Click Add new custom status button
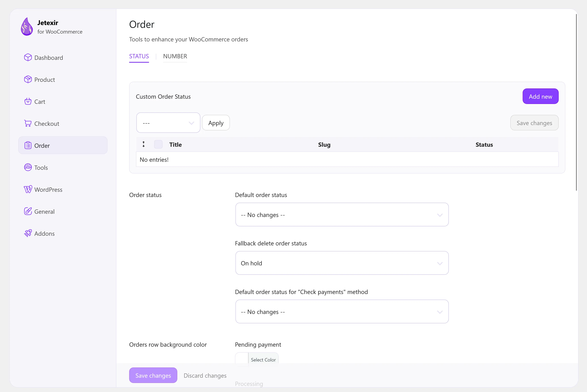Image resolution: width=587 pixels, height=392 pixels. point(540,96)
